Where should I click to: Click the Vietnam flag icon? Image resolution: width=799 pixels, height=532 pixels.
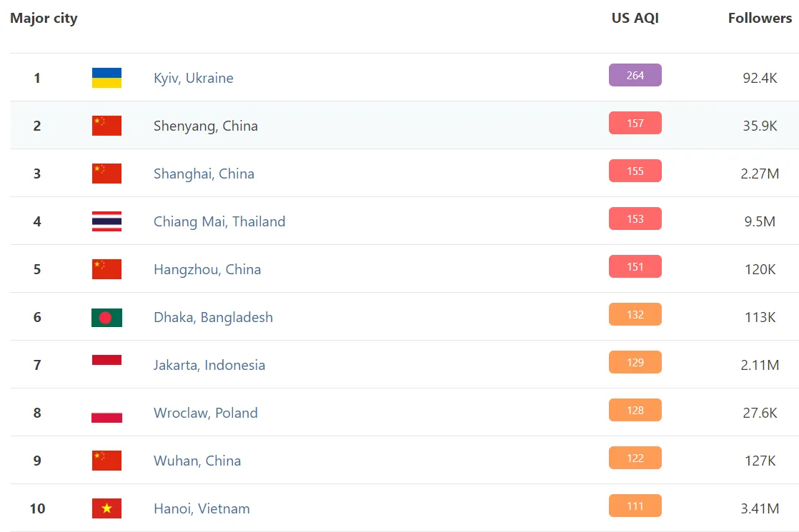tap(106, 508)
